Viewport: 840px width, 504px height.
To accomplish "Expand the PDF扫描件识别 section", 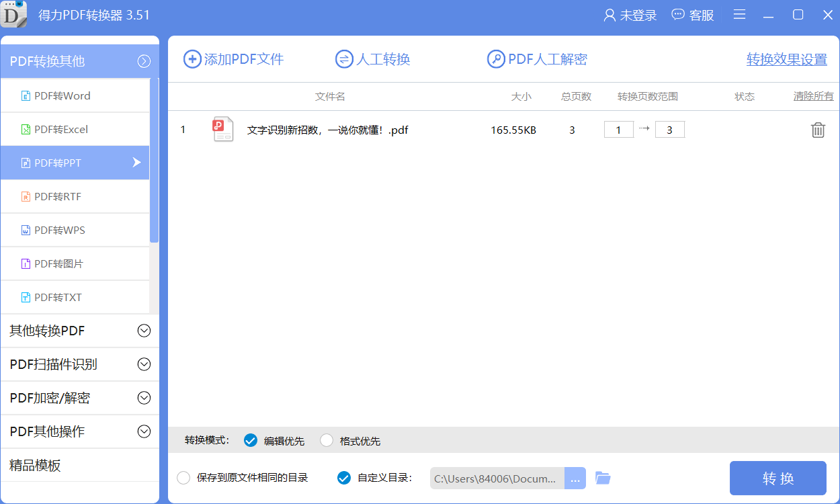I will coord(144,364).
